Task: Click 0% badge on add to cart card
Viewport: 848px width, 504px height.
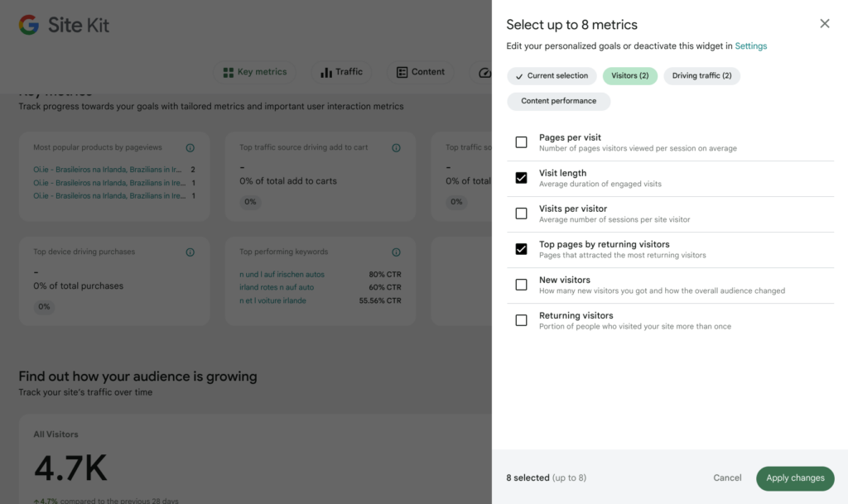Action: tap(250, 202)
